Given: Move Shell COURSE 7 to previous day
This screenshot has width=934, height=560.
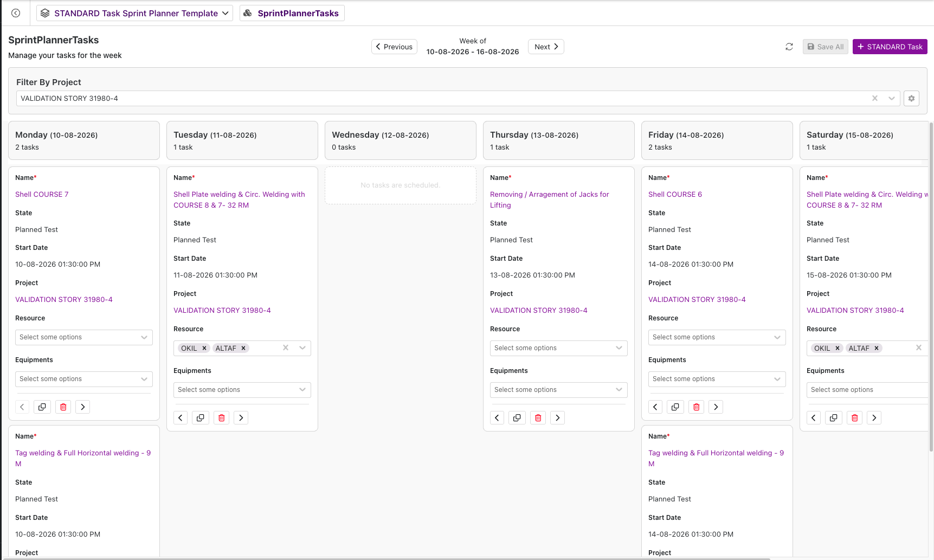Looking at the screenshot, I should (x=22, y=407).
